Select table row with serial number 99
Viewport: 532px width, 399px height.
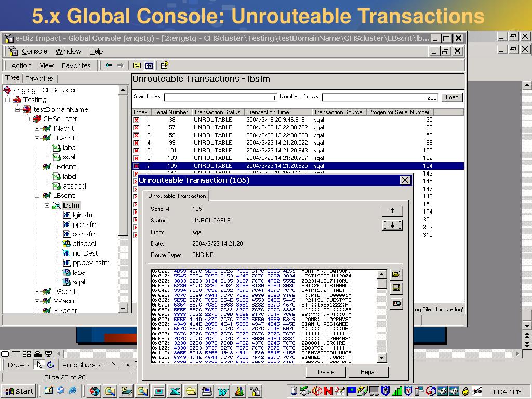(x=298, y=143)
